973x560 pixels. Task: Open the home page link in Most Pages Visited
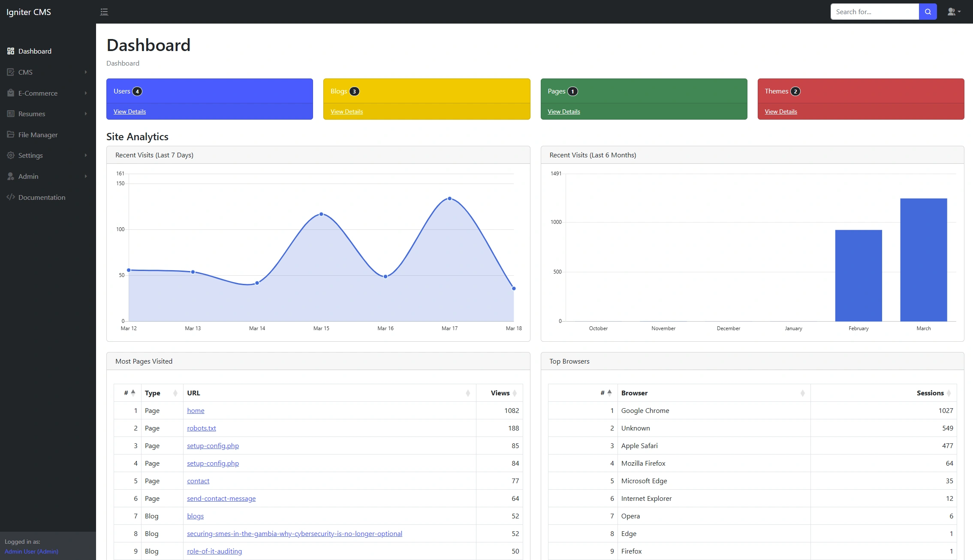196,410
